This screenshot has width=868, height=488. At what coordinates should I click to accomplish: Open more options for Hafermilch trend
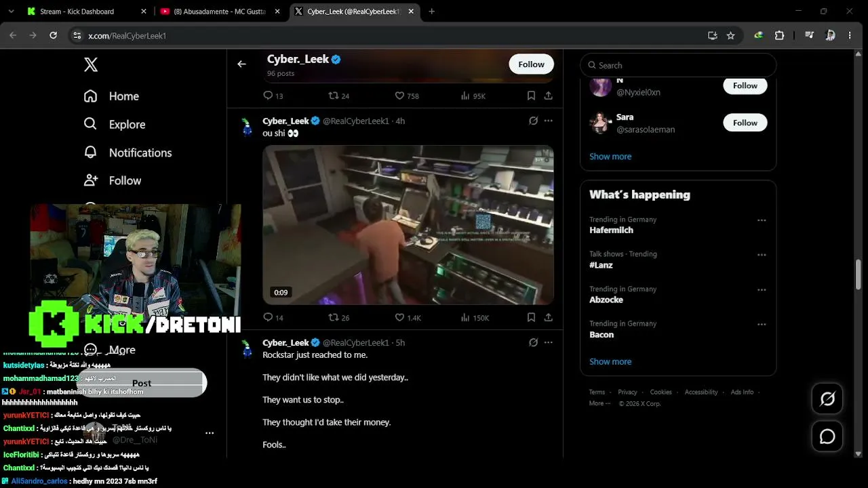(762, 220)
